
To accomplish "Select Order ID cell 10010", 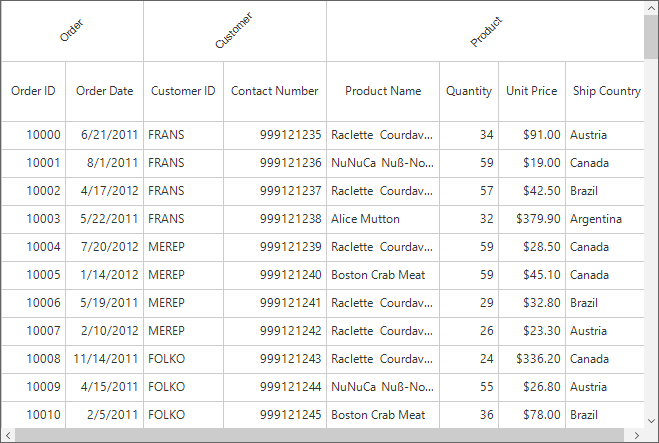I will pyautogui.click(x=33, y=415).
